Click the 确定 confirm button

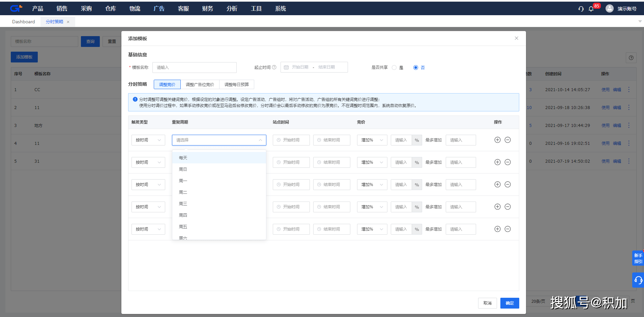509,303
